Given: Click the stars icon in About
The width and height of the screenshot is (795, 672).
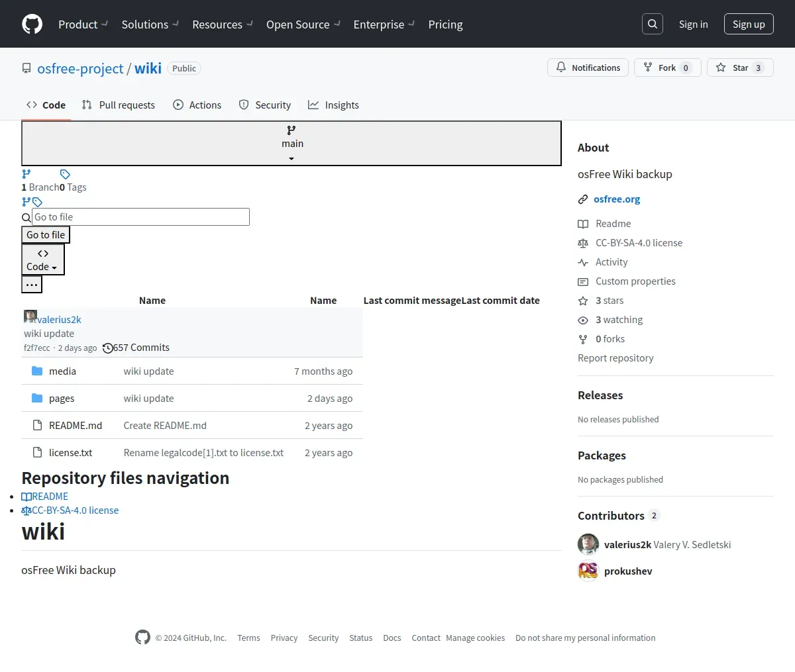Looking at the screenshot, I should (583, 301).
